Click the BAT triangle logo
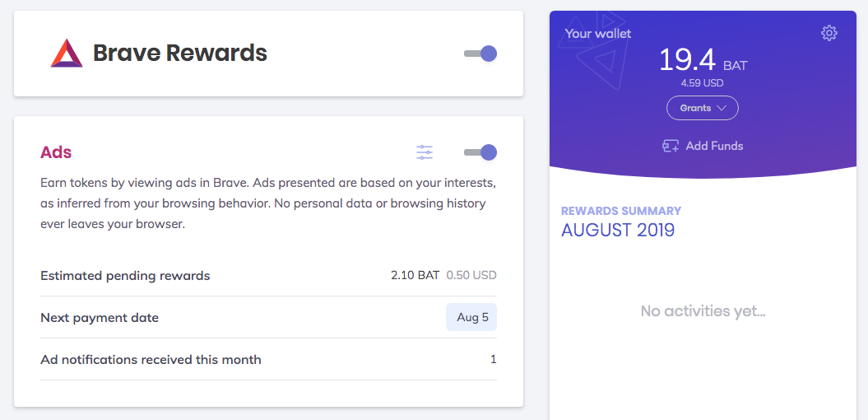This screenshot has width=868, height=420. point(67,54)
